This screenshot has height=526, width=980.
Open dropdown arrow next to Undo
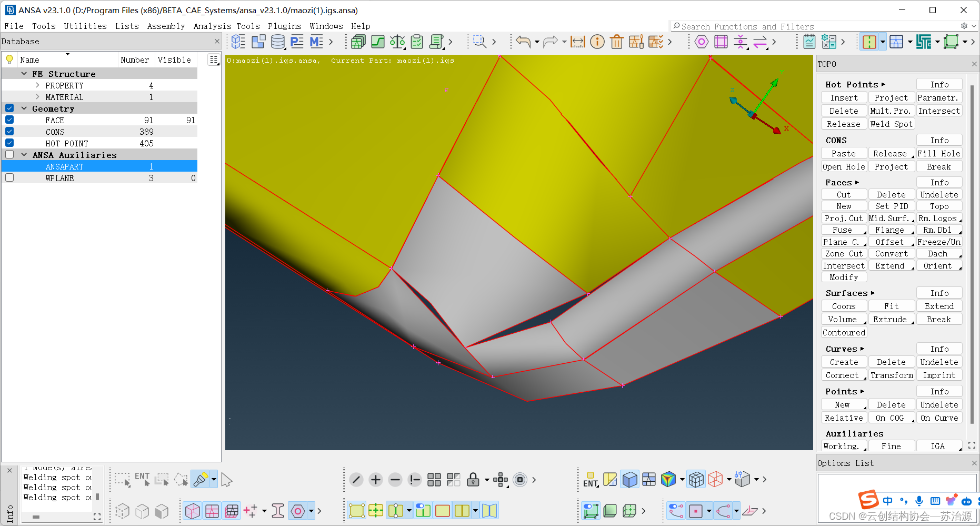pos(537,42)
